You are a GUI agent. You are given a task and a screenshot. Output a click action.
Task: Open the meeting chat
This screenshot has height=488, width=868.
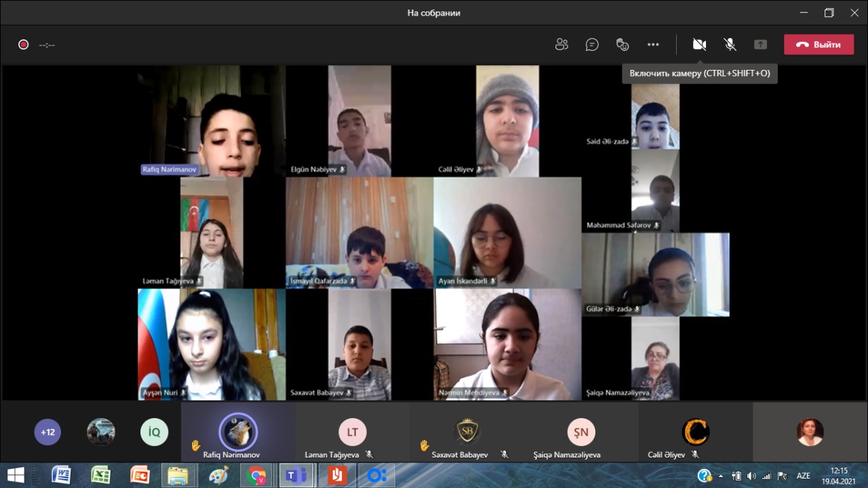click(592, 45)
